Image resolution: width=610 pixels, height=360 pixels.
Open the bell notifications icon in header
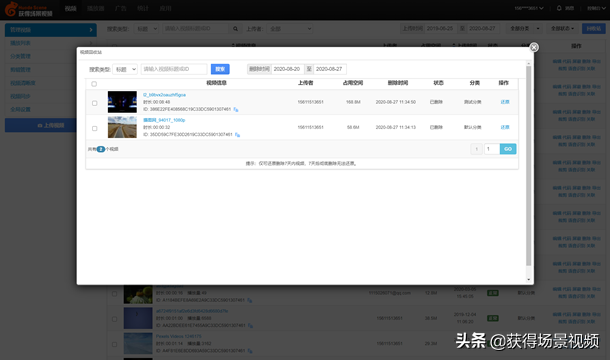[x=559, y=8]
